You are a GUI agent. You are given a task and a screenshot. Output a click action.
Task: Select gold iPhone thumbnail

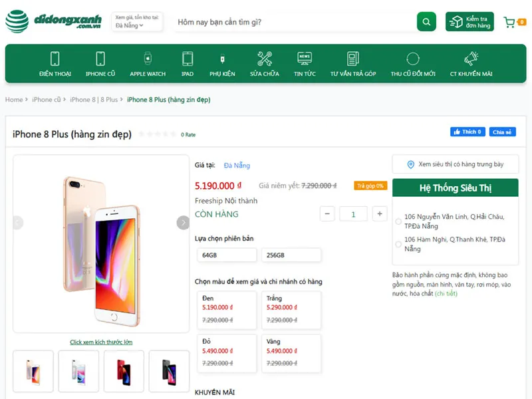33,371
